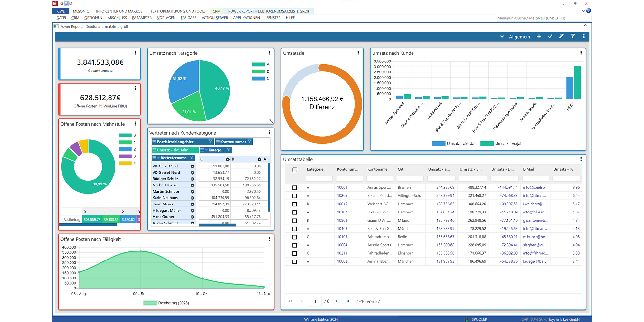The height and width of the screenshot is (322, 644).
Task: Click the SPOOLER icon in status bar
Action: point(466,319)
